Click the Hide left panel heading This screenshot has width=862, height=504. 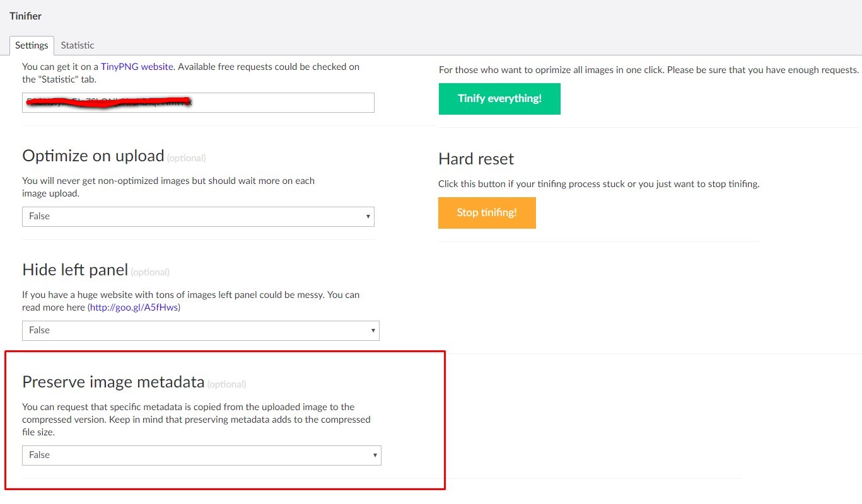(75, 270)
